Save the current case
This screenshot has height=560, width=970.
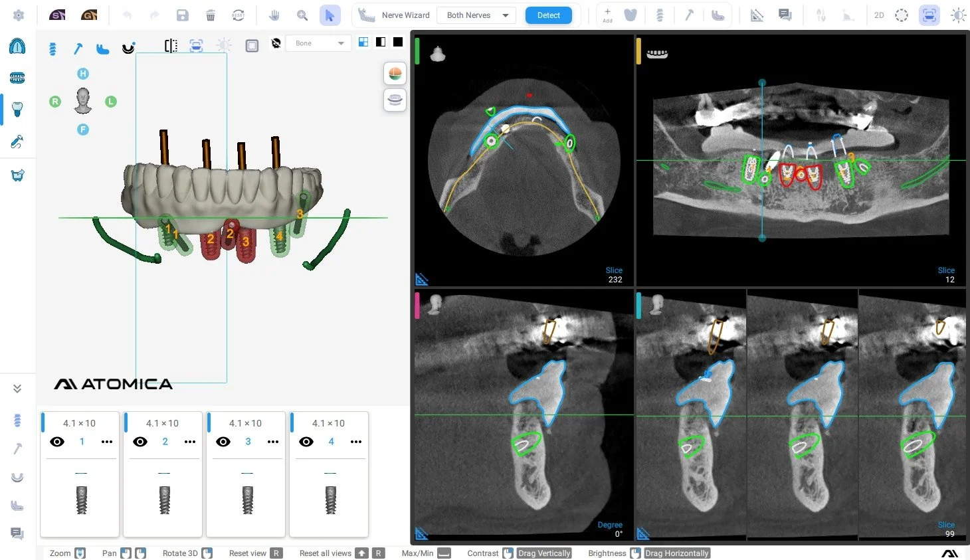[182, 15]
